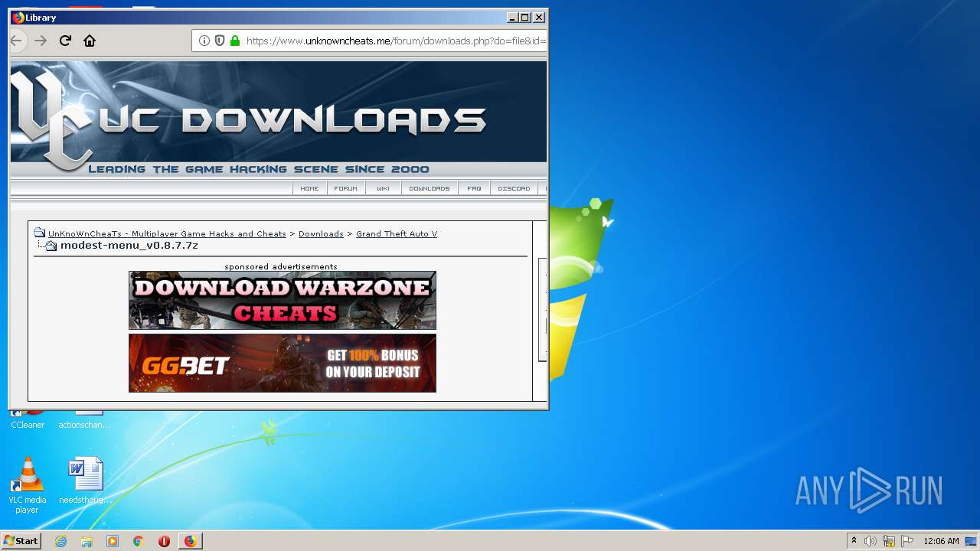The width and height of the screenshot is (980, 551).
Task: Launch Google Chrome from the taskbar
Action: click(139, 541)
